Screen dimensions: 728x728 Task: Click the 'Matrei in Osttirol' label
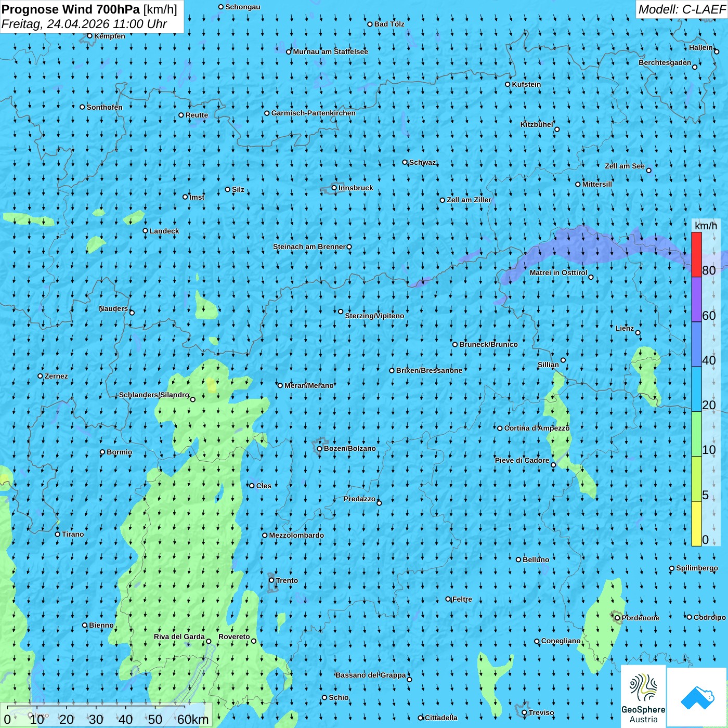(558, 272)
